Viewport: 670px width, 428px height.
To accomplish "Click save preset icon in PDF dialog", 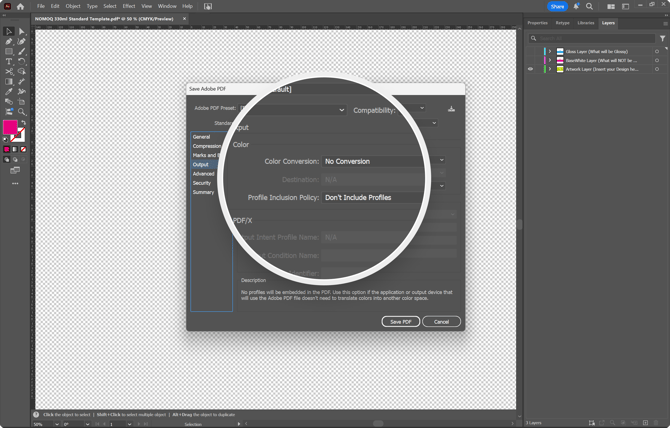I will click(x=451, y=109).
